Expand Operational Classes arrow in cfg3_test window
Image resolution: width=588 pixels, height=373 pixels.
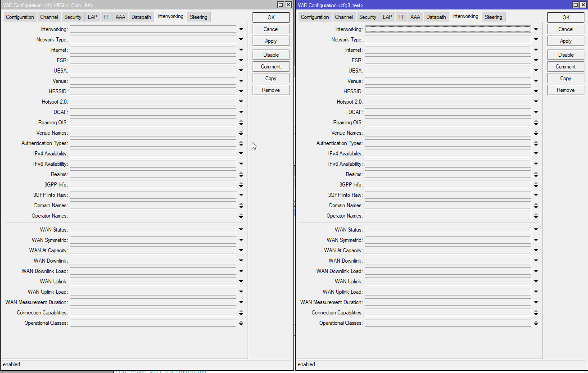coord(536,323)
